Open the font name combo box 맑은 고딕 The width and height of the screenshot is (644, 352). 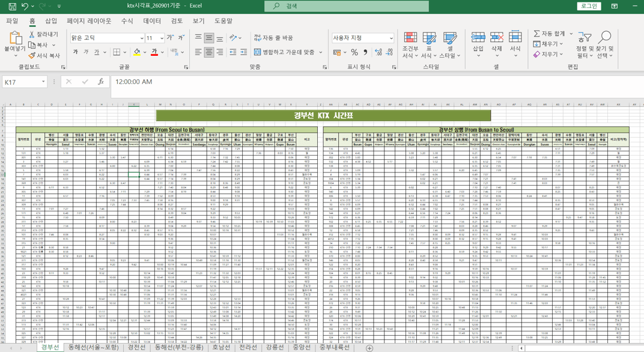108,38
